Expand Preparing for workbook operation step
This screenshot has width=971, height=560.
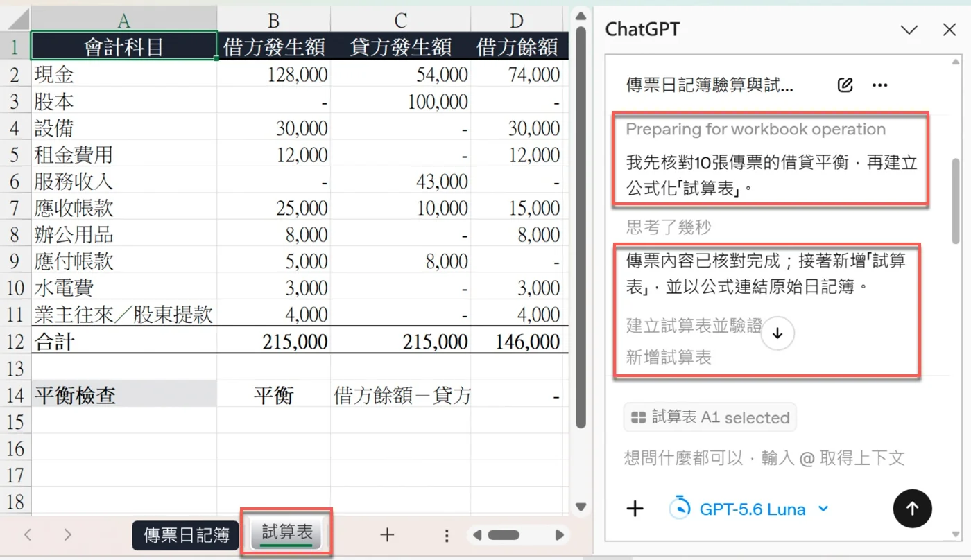pos(756,129)
